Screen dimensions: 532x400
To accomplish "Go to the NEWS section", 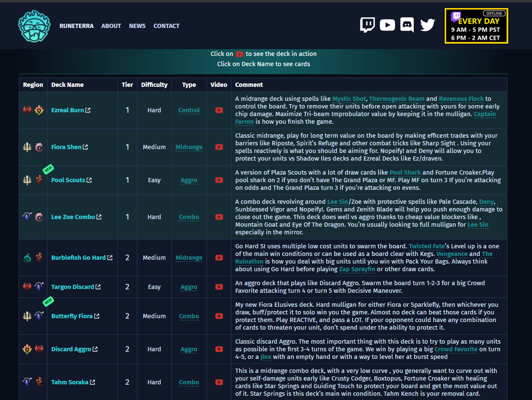I will tap(137, 26).
